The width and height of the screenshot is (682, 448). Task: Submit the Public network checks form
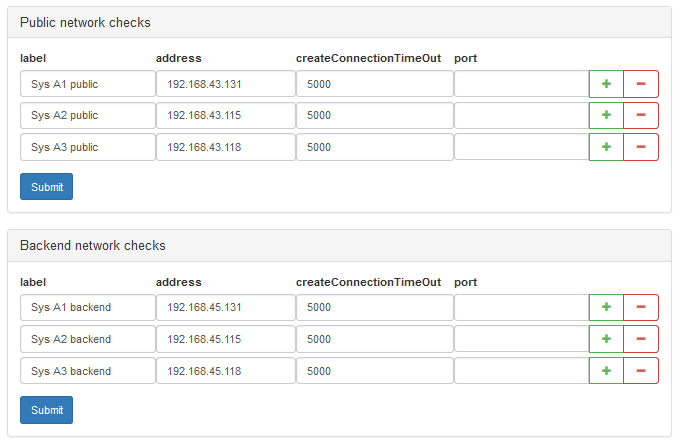click(x=47, y=187)
